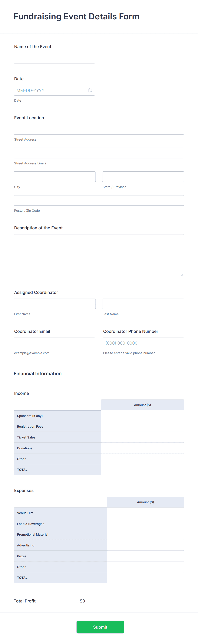The height and width of the screenshot is (644, 198).
Task: Click the Street Address field
Action: coord(99,129)
